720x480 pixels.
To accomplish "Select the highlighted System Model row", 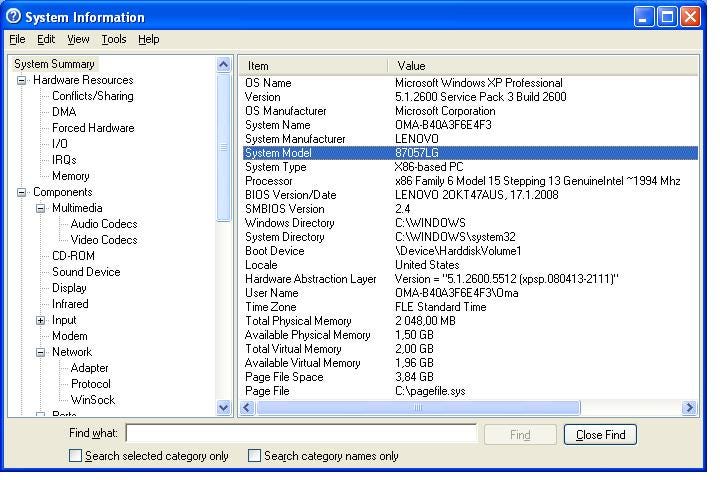I will click(470, 153).
